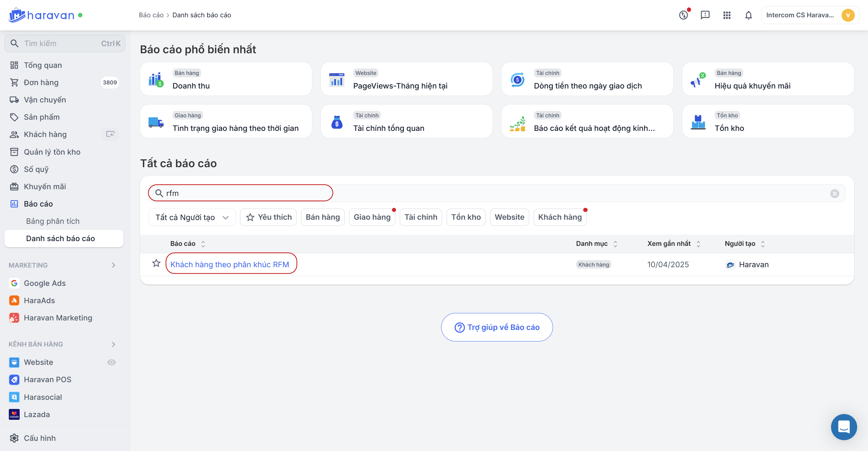Viewport: 868px width, 451px height.
Task: Open the apps grid icon
Action: pyautogui.click(x=727, y=15)
